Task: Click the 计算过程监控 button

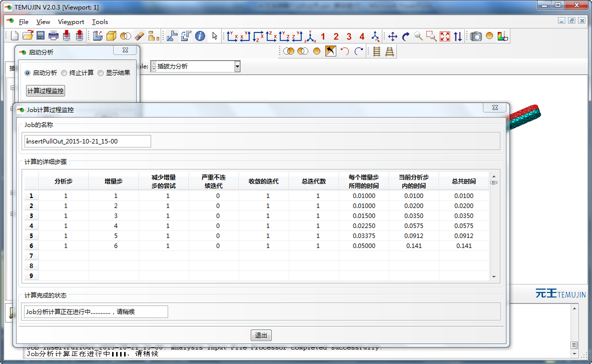Action: [46, 90]
